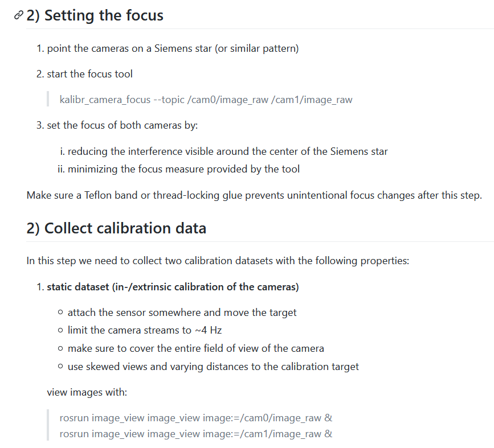Click bullet about covering entire field of view
The height and width of the screenshot is (448, 494).
(x=195, y=348)
